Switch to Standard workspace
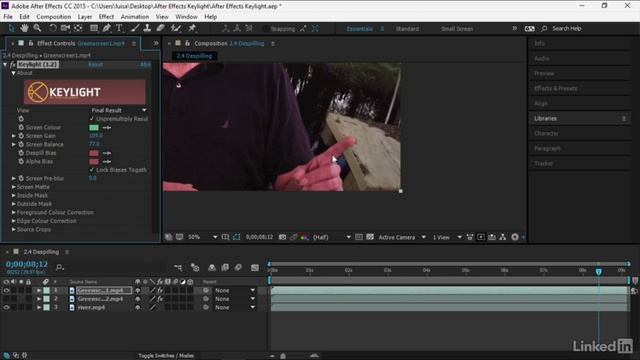 coord(407,29)
